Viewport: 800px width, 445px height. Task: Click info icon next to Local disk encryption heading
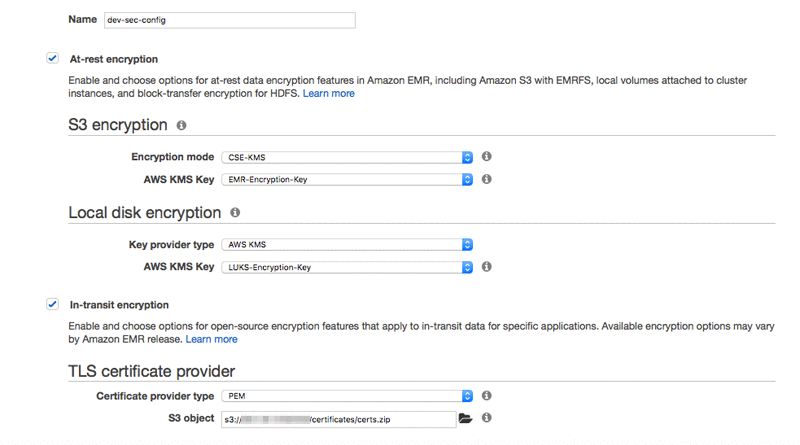tap(235, 213)
